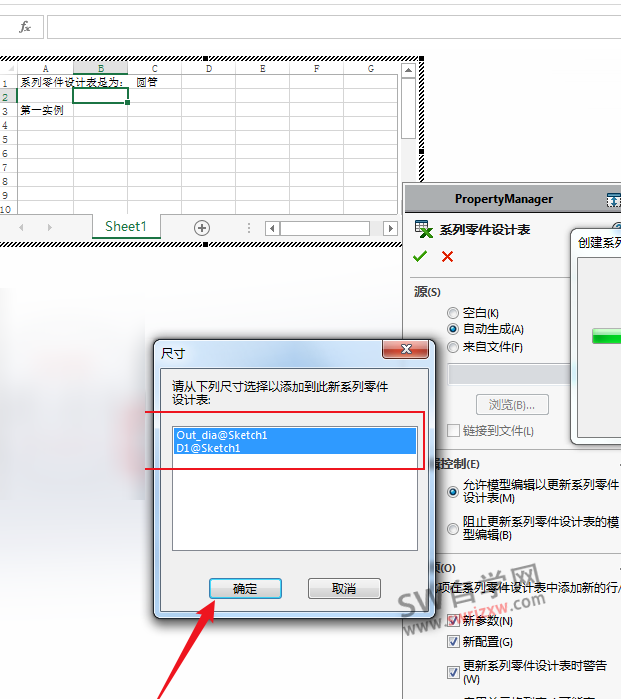Select D1@Sketch1 in dimension list
Image resolution: width=621 pixels, height=699 pixels.
pyautogui.click(x=295, y=448)
